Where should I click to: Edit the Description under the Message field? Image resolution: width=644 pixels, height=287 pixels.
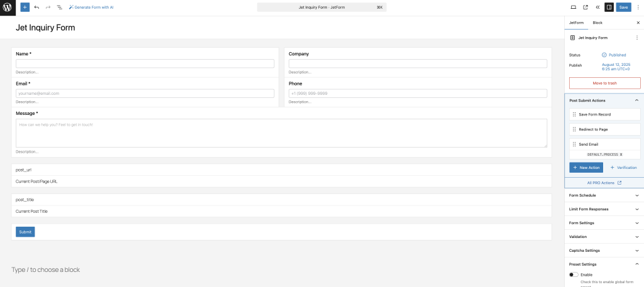27,152
